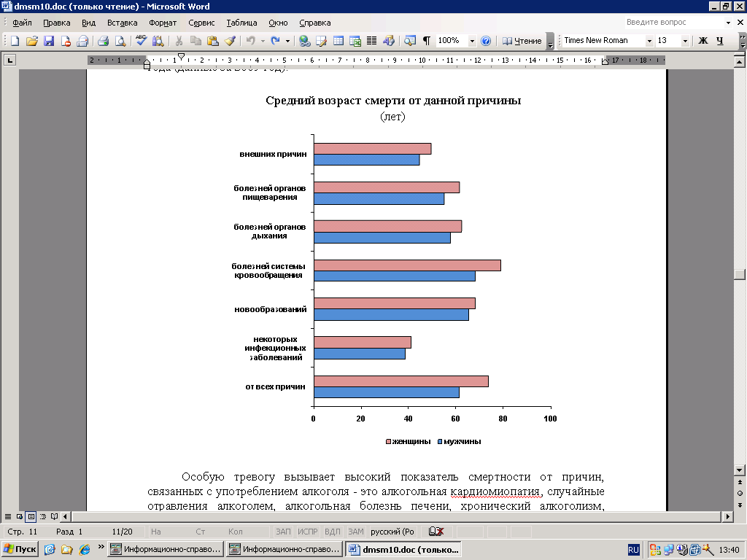The image size is (747, 560).
Task: Open Microsoft Word Help (question mark)
Action: point(485,41)
